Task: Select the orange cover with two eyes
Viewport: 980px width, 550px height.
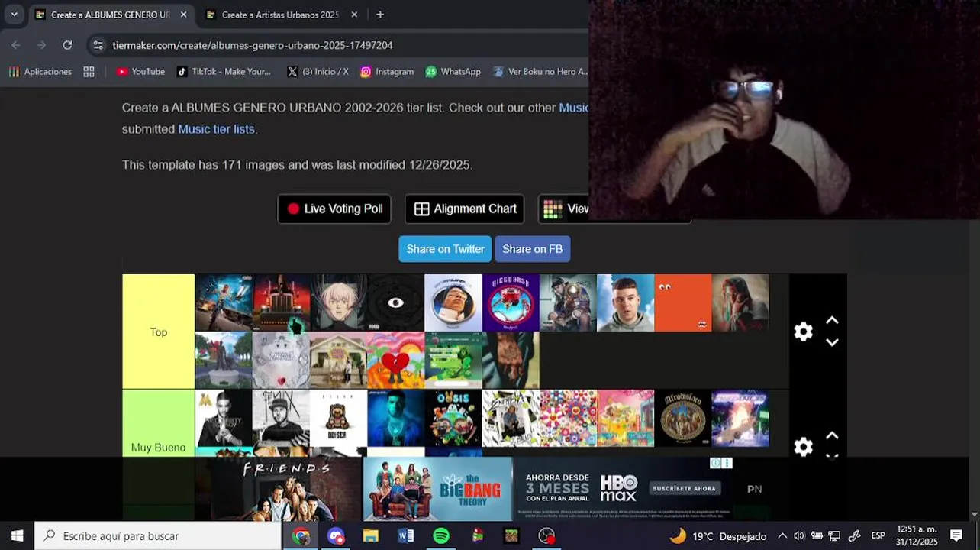Action: click(x=683, y=302)
